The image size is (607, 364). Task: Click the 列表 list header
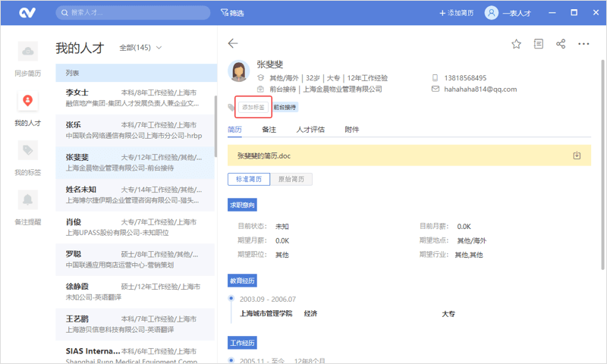click(x=137, y=73)
